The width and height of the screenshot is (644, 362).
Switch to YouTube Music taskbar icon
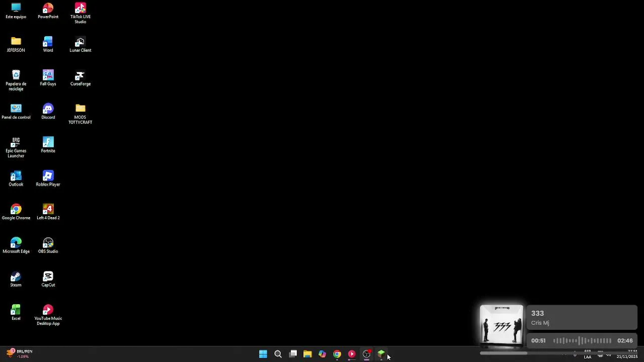352,354
